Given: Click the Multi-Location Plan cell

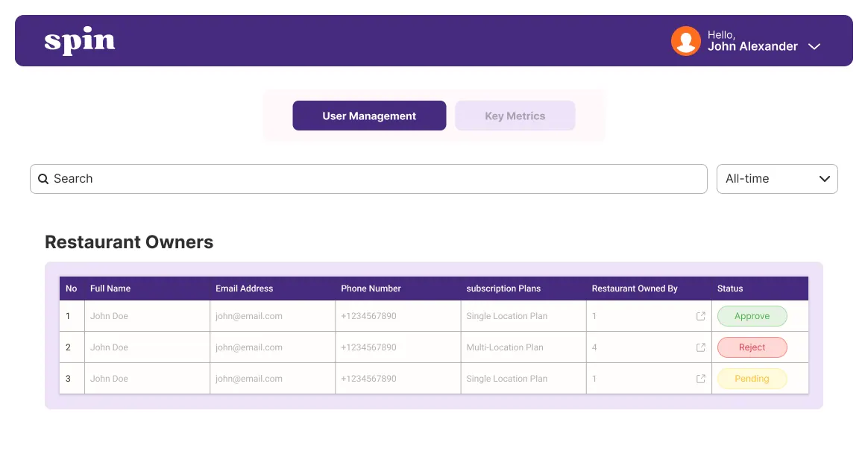Looking at the screenshot, I should pyautogui.click(x=523, y=347).
